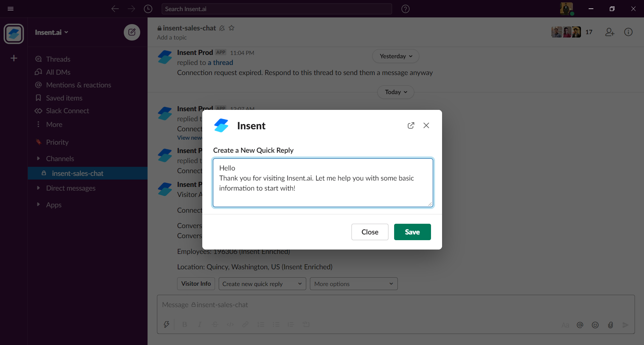
Task: Click the 11:04 PM timestamp
Action: point(242,53)
